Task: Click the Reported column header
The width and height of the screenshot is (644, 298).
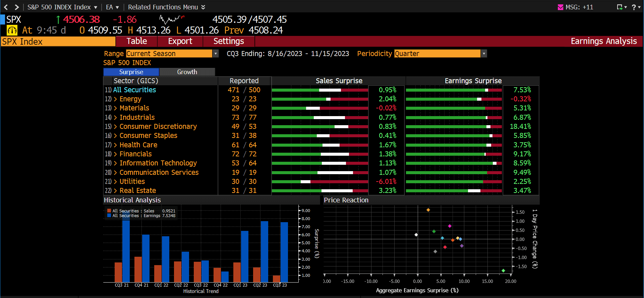Action: coord(244,81)
